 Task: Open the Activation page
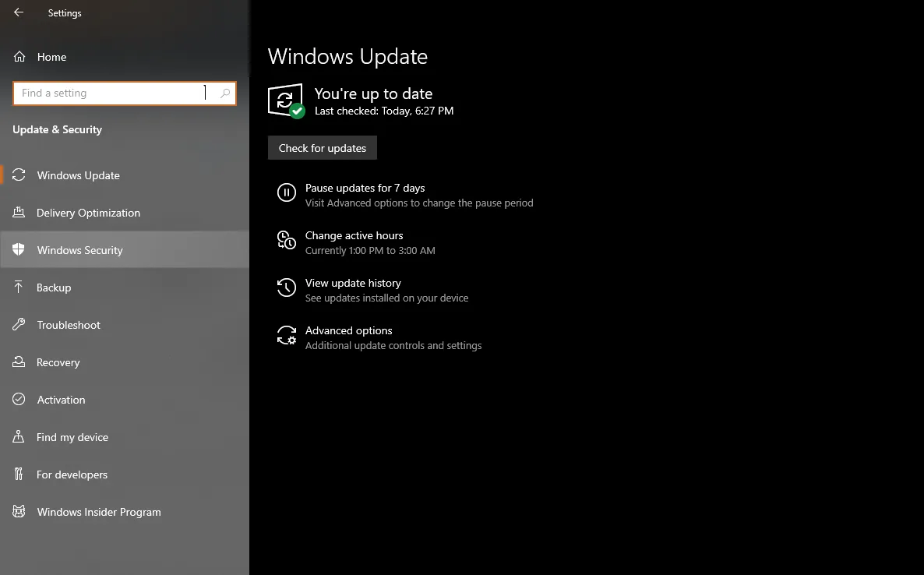coord(61,400)
